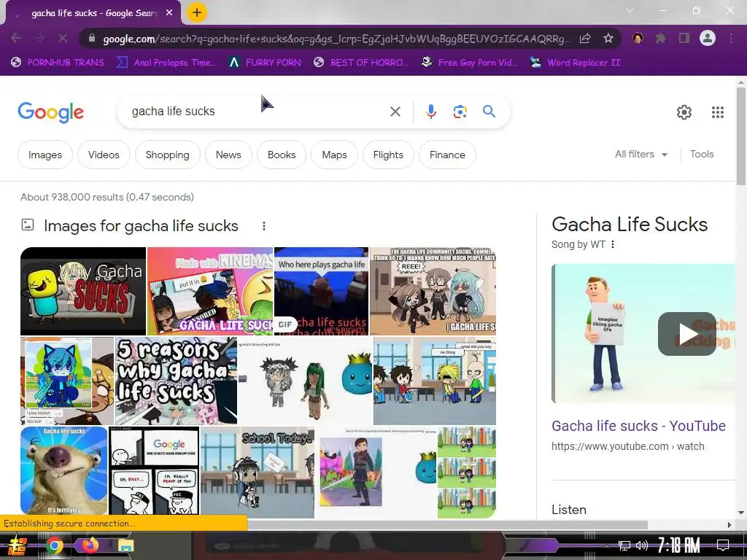
Task: Open Gacha life sucks - YouTube link
Action: pyautogui.click(x=638, y=426)
